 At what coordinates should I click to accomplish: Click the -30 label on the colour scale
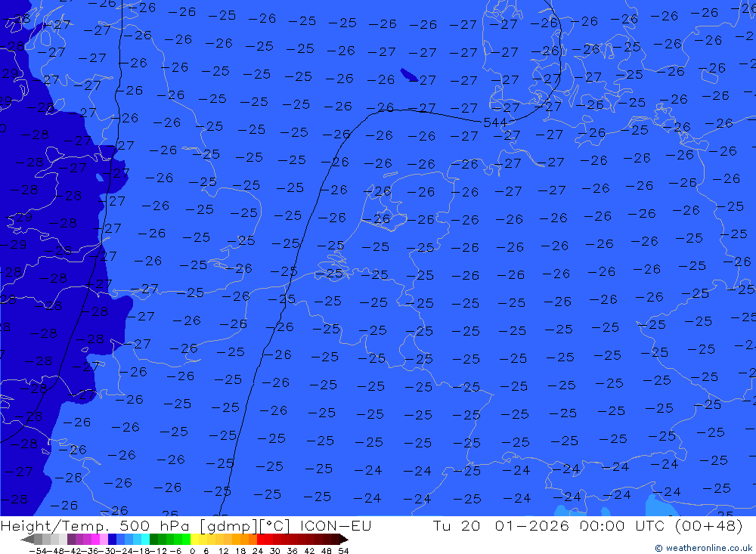click(x=108, y=551)
